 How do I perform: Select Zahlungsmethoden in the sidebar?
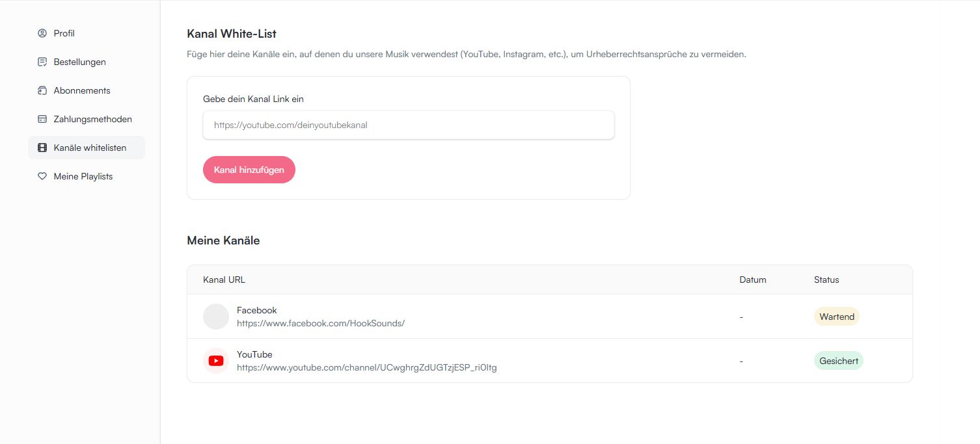pos(92,119)
